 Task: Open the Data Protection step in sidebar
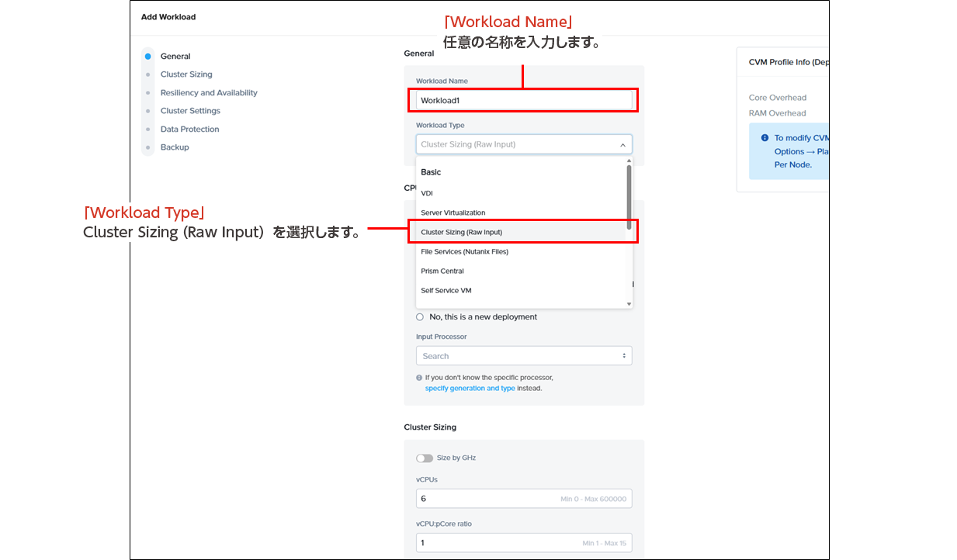click(x=189, y=130)
